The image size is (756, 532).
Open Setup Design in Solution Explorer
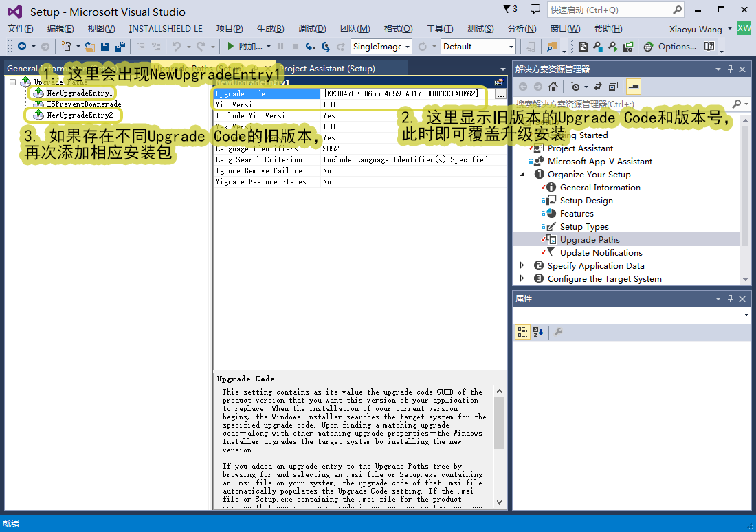pyautogui.click(x=586, y=200)
